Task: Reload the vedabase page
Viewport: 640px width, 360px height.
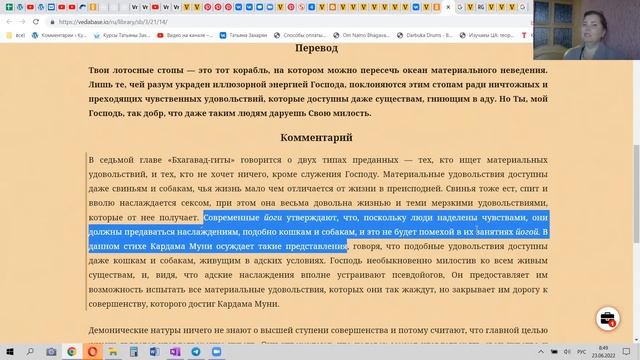Action: click(x=36, y=22)
